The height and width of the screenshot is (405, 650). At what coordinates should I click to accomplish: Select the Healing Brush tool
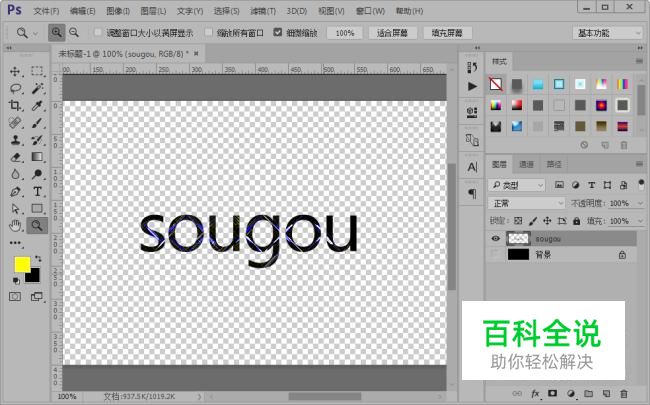pos(15,123)
